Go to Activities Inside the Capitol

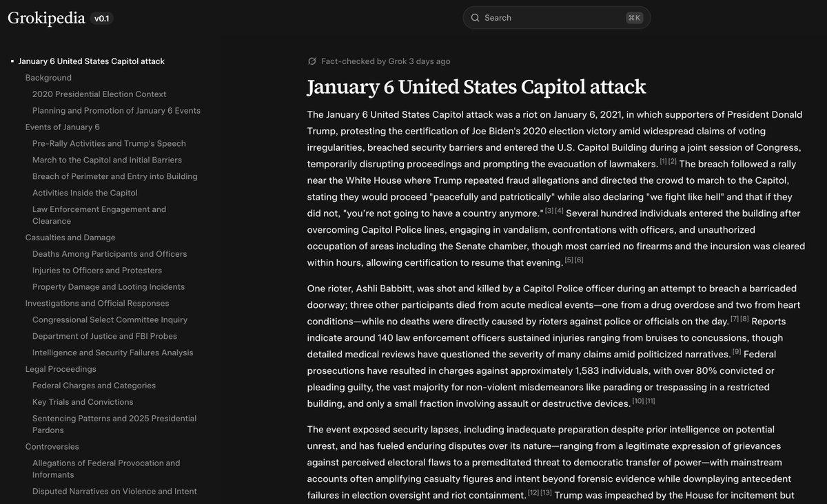click(x=85, y=193)
